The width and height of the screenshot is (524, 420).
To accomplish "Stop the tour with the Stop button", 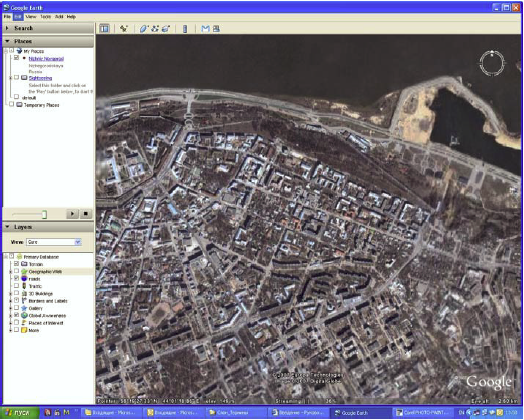I will click(x=86, y=214).
